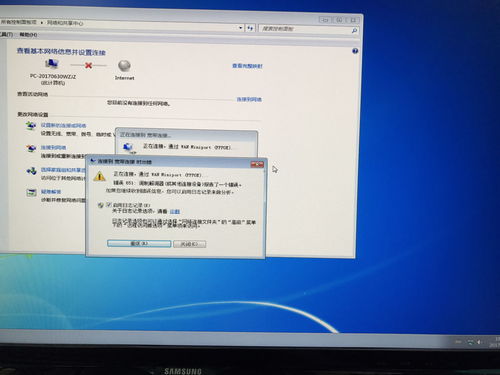
Task: Click the homegroup and sharing options icon
Action: coord(32,171)
